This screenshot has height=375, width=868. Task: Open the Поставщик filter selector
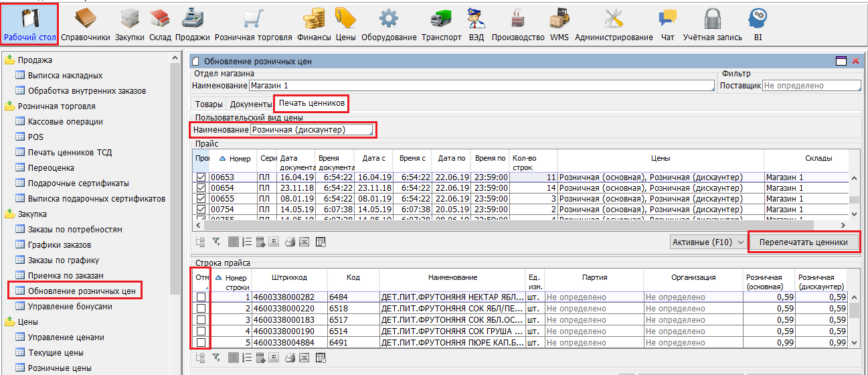tap(811, 86)
